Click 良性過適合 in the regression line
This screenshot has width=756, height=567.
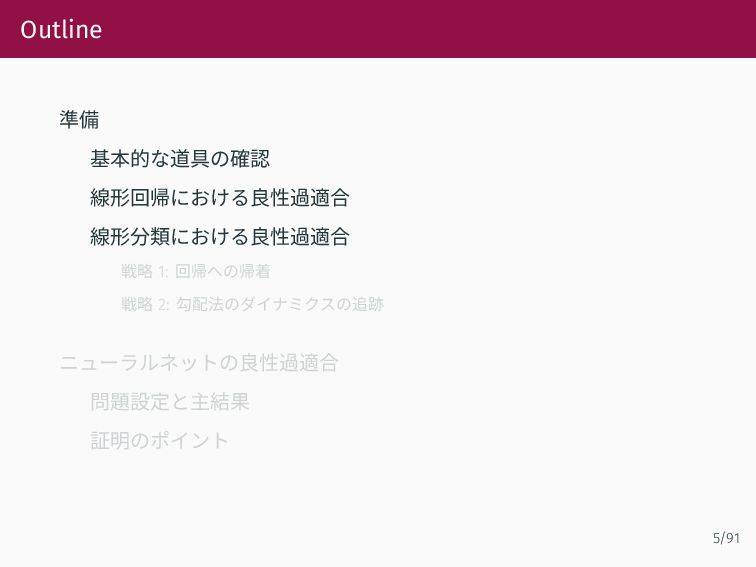[x=300, y=198]
